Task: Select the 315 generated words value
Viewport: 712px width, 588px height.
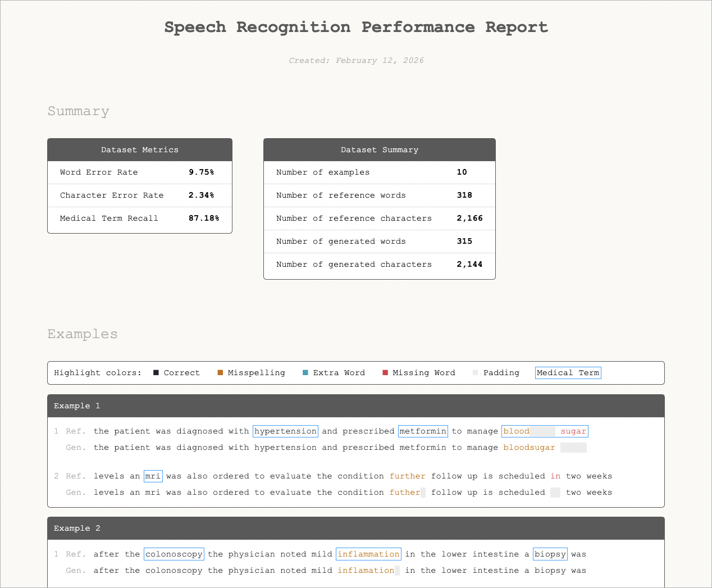Action: pos(465,241)
